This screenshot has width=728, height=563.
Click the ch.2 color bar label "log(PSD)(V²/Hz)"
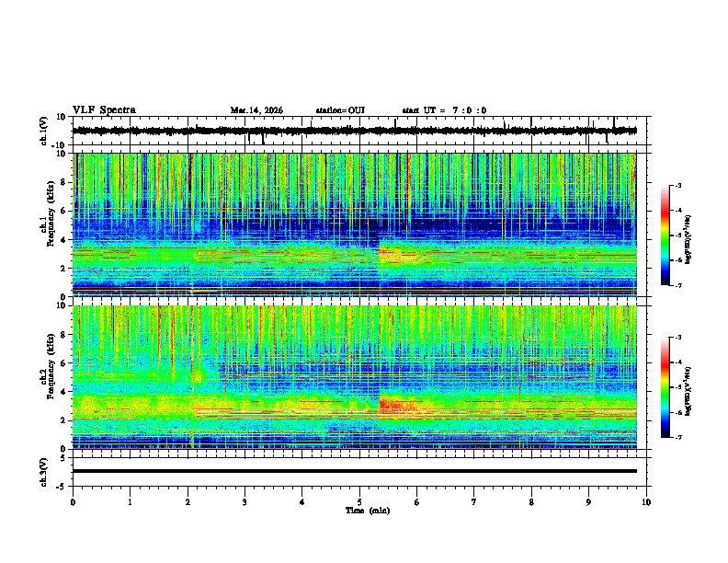(x=688, y=391)
